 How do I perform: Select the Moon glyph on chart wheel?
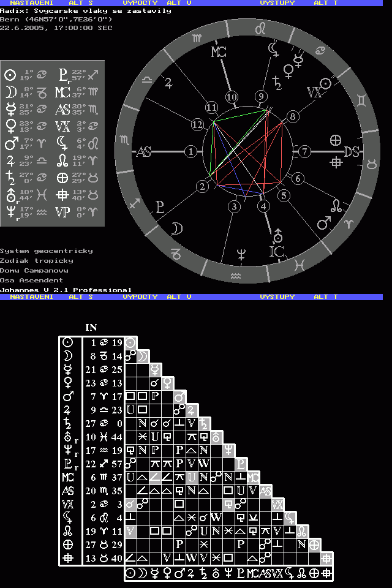pyautogui.click(x=176, y=228)
